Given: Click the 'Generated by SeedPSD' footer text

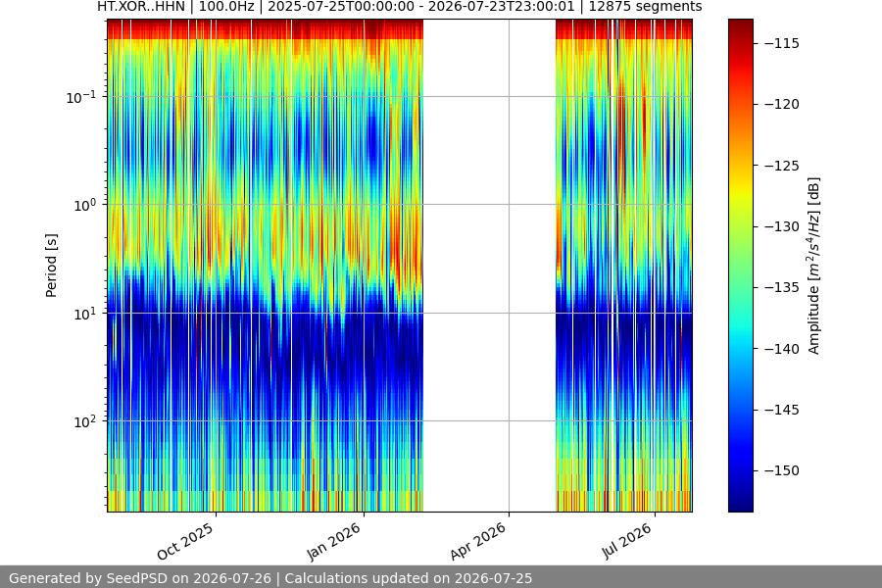Looking at the screenshot, I should coord(270,578).
